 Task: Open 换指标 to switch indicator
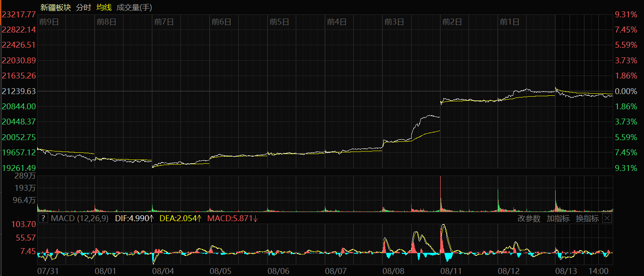tap(587, 218)
